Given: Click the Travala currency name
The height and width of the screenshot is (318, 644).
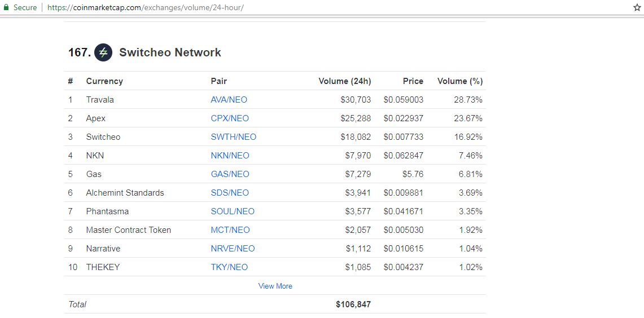Looking at the screenshot, I should pos(100,100).
